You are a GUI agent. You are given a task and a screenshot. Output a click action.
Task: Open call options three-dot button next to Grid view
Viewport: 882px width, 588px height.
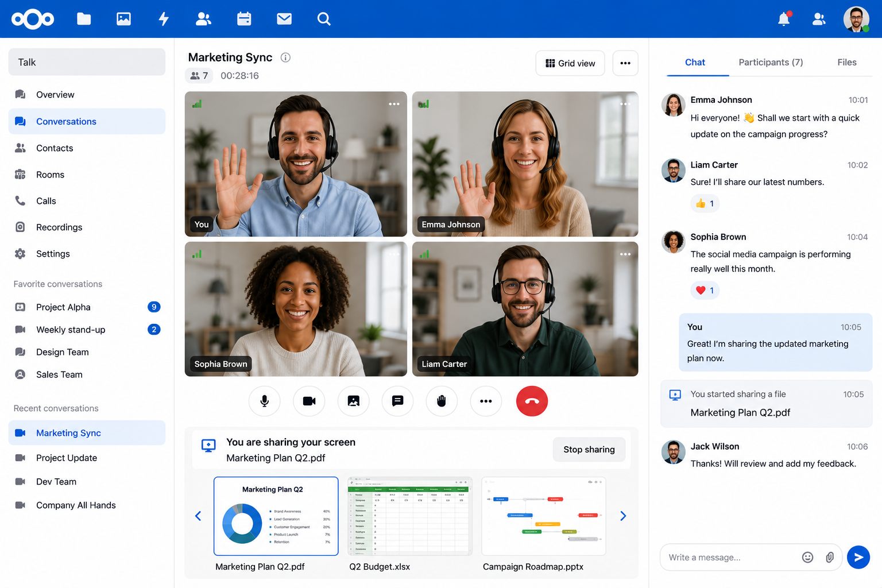(625, 63)
